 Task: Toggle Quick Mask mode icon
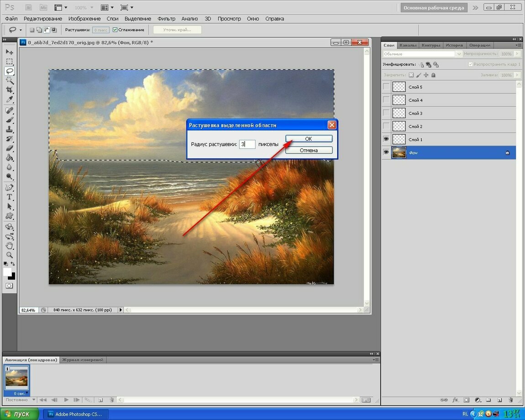[x=10, y=286]
